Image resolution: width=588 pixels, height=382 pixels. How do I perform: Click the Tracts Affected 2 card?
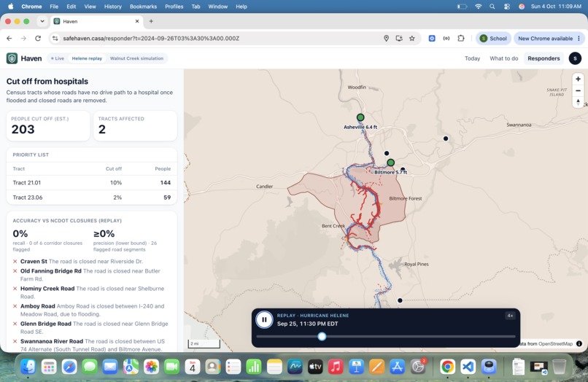click(x=135, y=125)
